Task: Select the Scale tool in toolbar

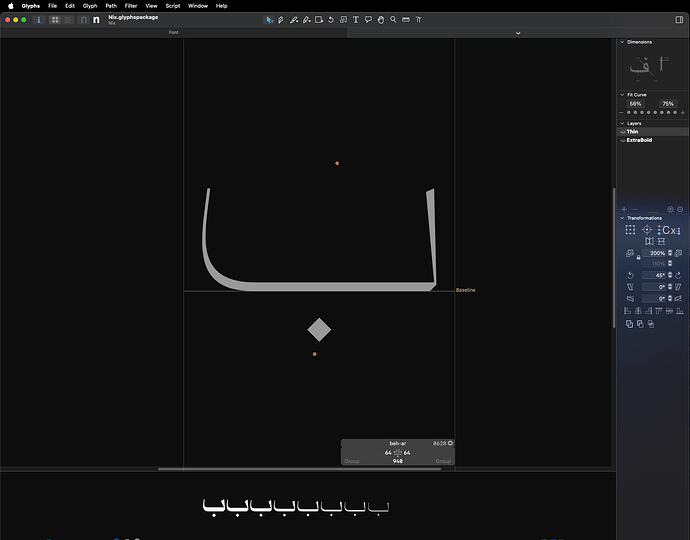Action: click(343, 20)
